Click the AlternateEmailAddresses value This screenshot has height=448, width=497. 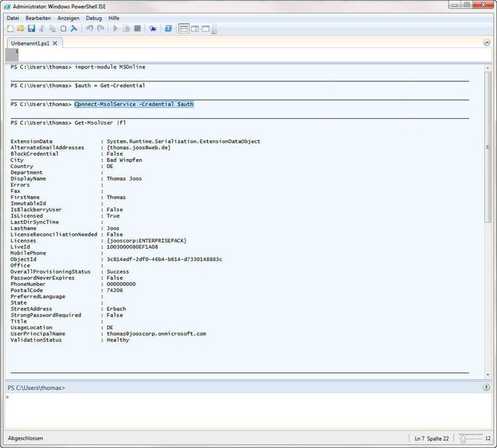click(x=138, y=148)
